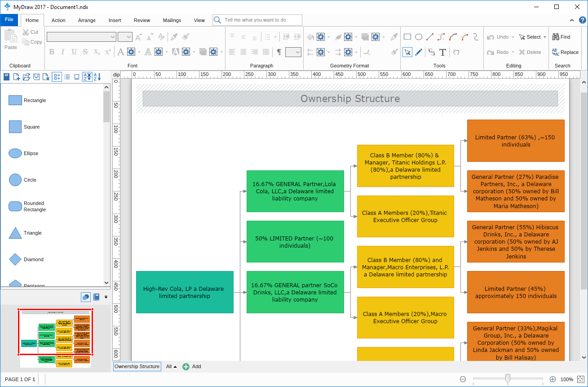Open the Mailings ribbon tab
The image size is (588, 387).
[172, 20]
